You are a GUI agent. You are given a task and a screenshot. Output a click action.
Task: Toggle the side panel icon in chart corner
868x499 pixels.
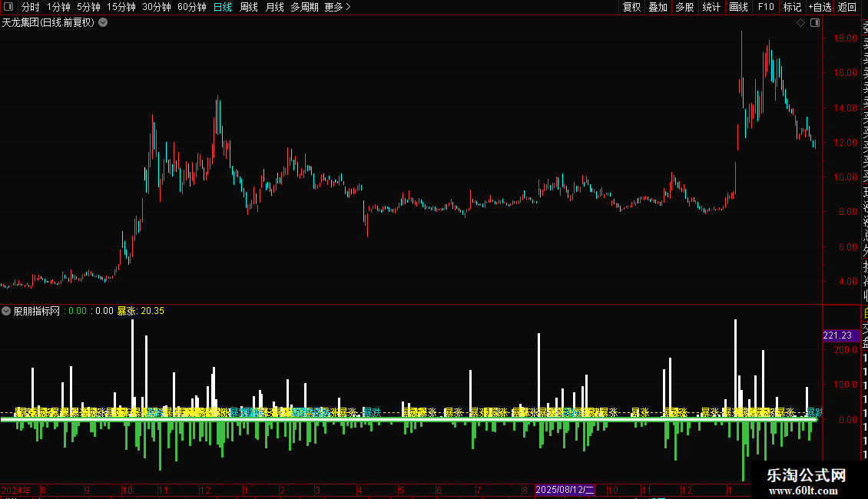(815, 23)
